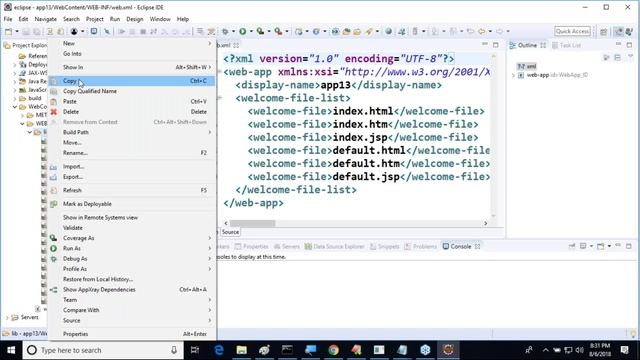Screen dimensions: 640x360
Task: Click the Debug bug toolbar icon
Action: (x=225, y=31)
